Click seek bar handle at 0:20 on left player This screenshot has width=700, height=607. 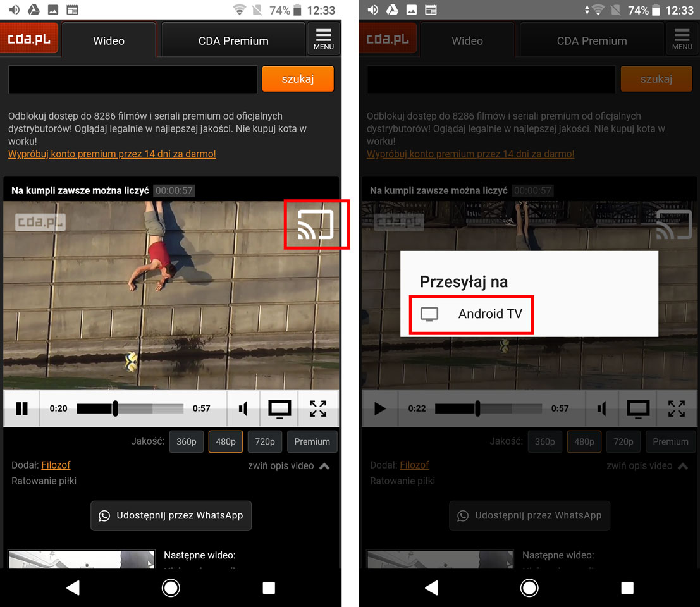coord(115,408)
